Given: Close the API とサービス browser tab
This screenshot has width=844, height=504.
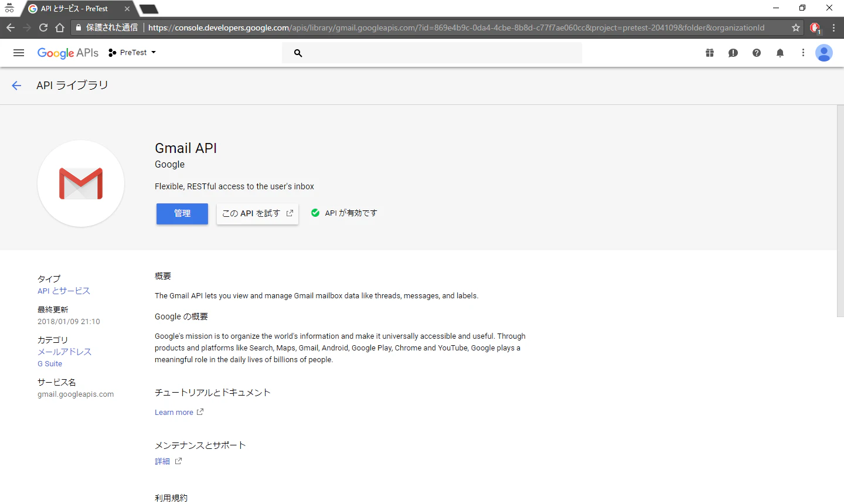Looking at the screenshot, I should click(x=127, y=9).
